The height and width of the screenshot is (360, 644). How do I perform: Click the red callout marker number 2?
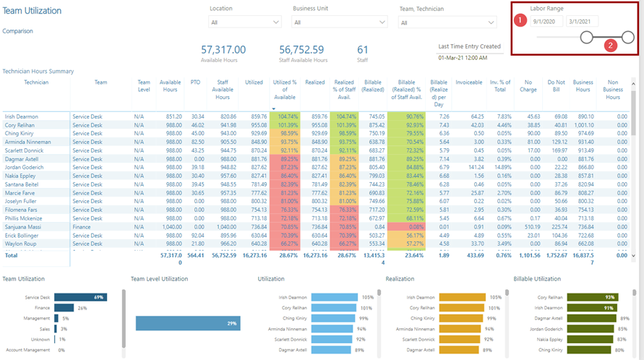(610, 46)
